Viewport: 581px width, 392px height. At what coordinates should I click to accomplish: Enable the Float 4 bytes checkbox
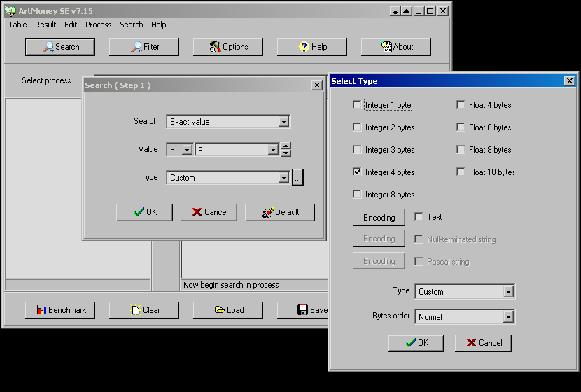click(461, 105)
